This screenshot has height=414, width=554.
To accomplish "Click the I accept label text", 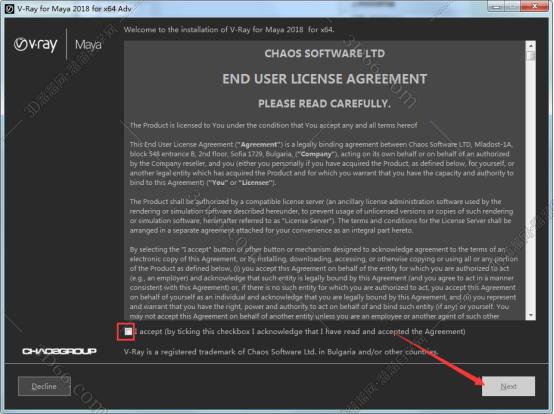I will click(x=300, y=331).
